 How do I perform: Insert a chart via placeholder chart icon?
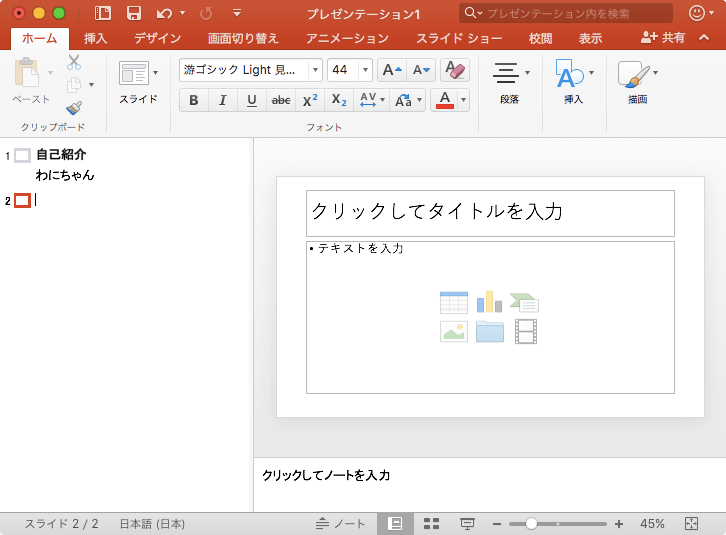pyautogui.click(x=489, y=302)
